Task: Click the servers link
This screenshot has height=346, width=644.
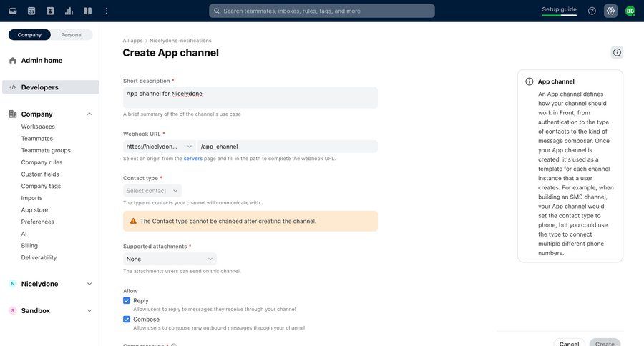Action: pyautogui.click(x=192, y=159)
